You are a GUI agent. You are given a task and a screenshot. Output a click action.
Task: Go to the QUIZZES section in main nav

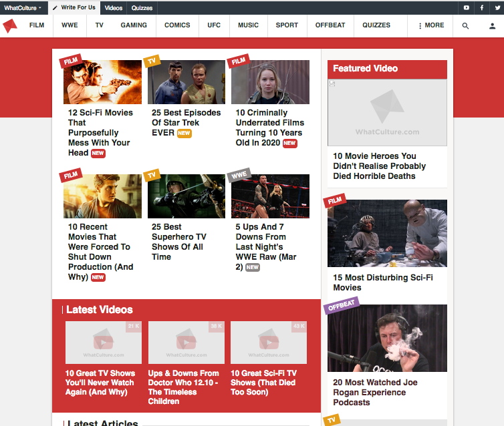pos(376,25)
